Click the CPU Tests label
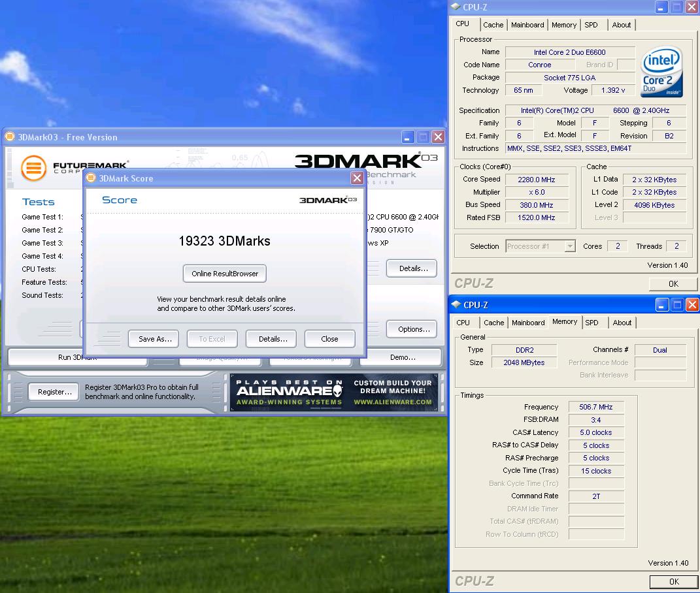 coord(39,269)
